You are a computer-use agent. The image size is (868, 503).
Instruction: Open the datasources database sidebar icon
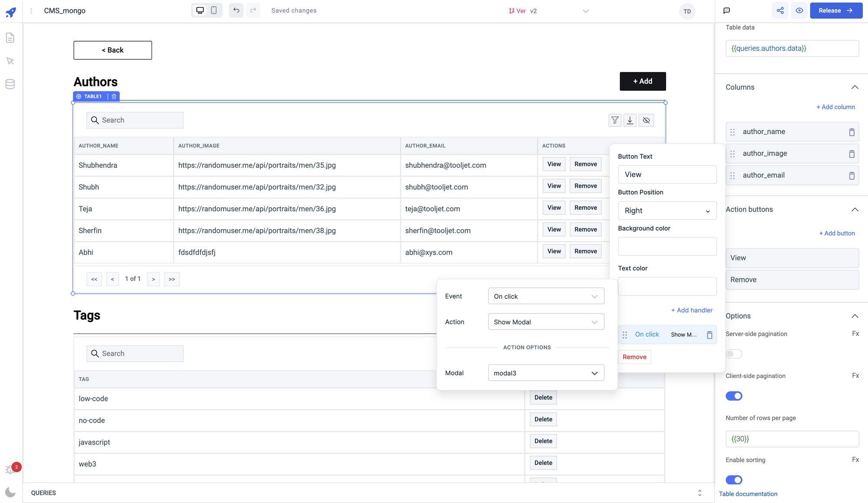coord(10,84)
